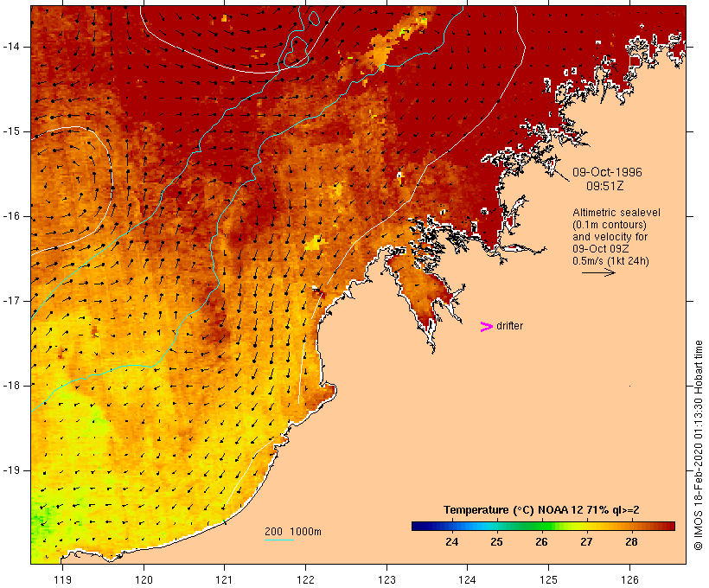The width and height of the screenshot is (709, 588).
Task: Click longitude axis label 124
Action: click(467, 579)
